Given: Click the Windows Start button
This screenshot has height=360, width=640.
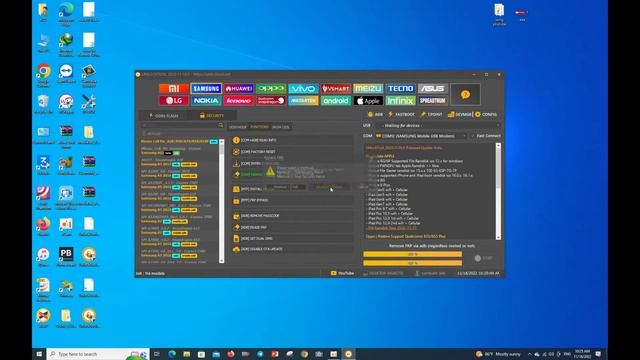Looking at the screenshot, I should (39, 354).
